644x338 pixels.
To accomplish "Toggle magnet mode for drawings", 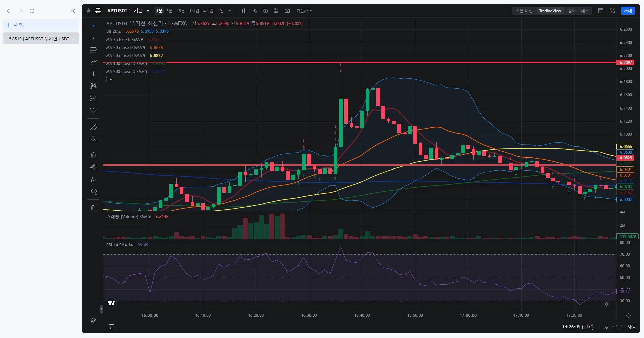I will [x=93, y=155].
